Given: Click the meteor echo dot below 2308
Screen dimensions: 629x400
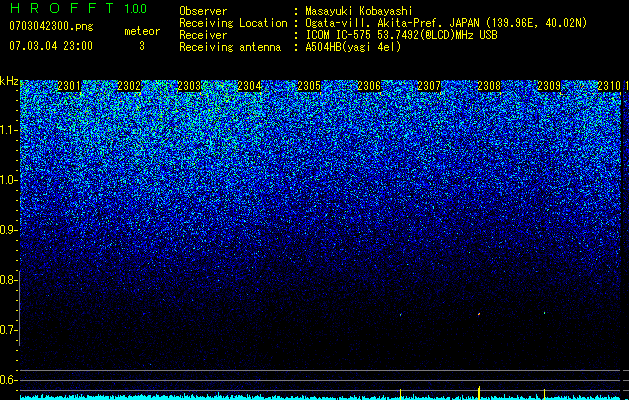Looking at the screenshot, I should [479, 314].
